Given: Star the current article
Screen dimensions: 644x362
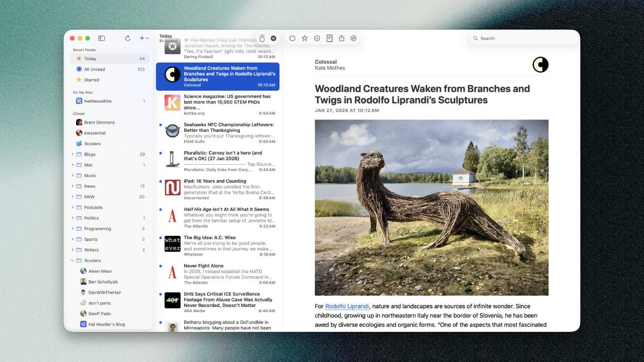Looking at the screenshot, I should [x=304, y=38].
